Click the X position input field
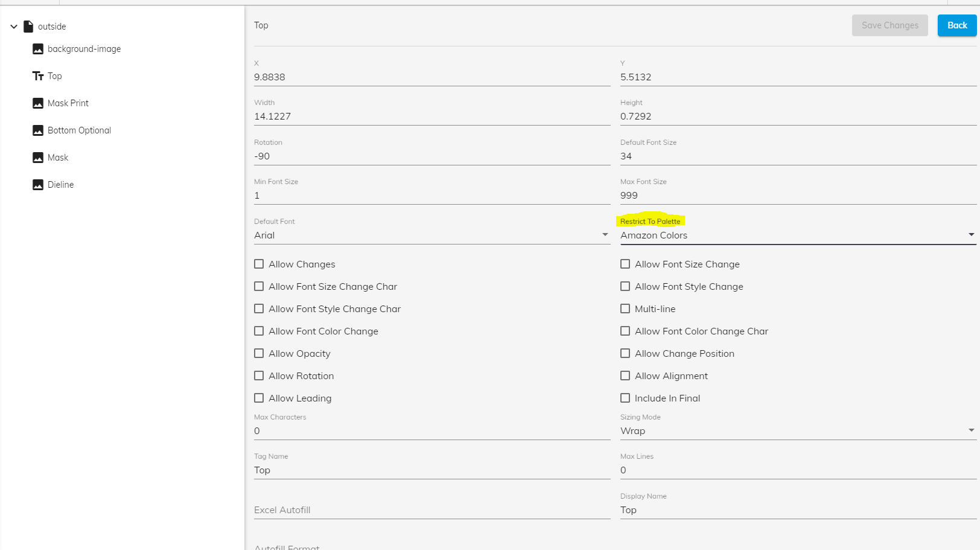The height and width of the screenshot is (550, 980). coord(432,77)
